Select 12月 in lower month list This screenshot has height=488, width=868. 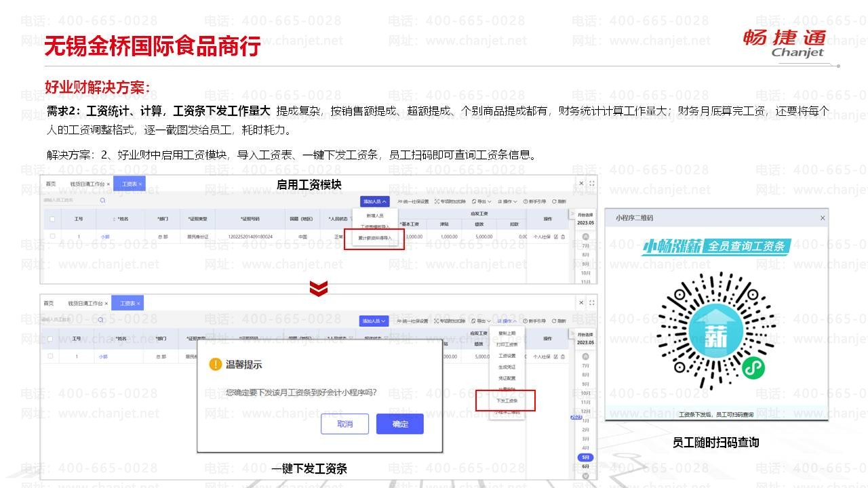coord(585,411)
